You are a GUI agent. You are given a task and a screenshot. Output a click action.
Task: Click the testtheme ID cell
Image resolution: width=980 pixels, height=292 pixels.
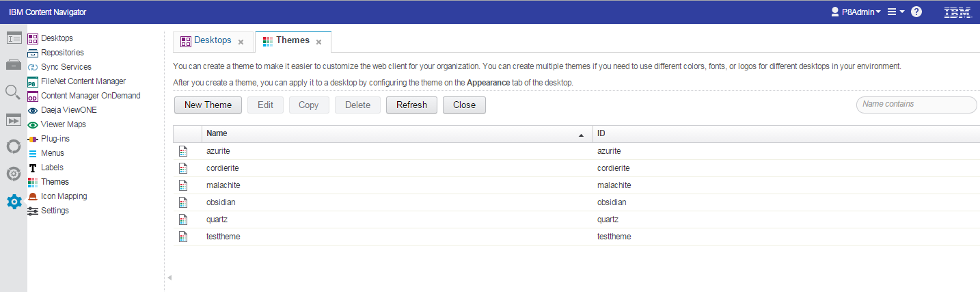click(614, 236)
